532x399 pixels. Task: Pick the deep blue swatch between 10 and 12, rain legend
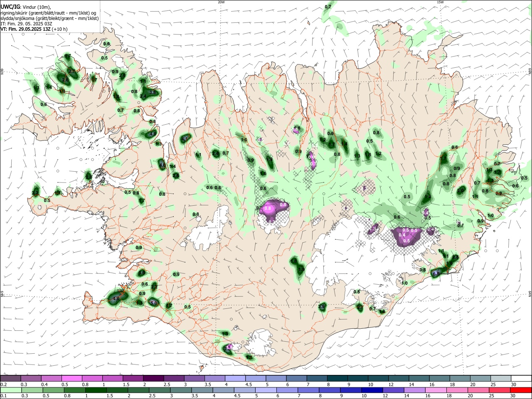pyautogui.click(x=372, y=390)
